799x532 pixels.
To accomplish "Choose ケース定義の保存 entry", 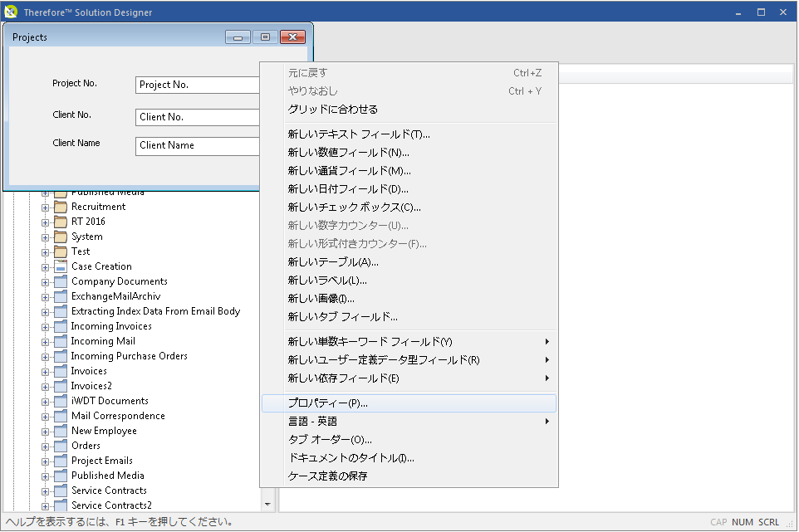I will [409, 476].
